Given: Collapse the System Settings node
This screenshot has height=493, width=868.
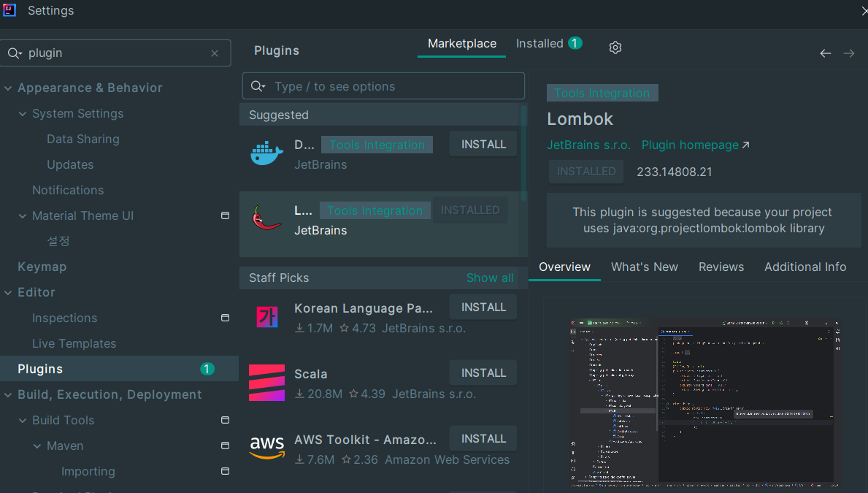Looking at the screenshot, I should 22,113.
